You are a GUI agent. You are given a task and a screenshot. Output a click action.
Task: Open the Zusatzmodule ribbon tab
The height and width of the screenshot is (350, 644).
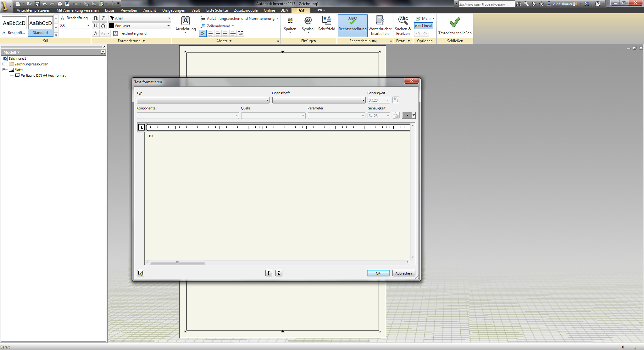(x=246, y=10)
